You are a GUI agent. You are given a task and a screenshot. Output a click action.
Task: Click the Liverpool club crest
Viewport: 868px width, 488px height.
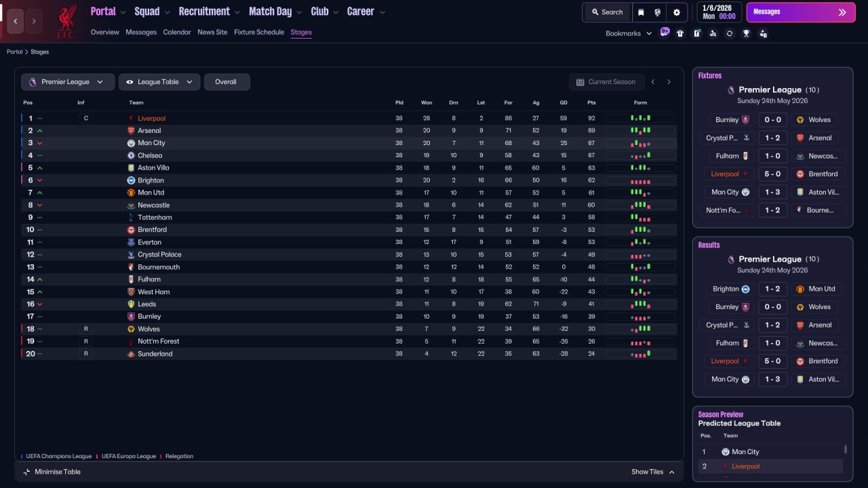[x=66, y=22]
